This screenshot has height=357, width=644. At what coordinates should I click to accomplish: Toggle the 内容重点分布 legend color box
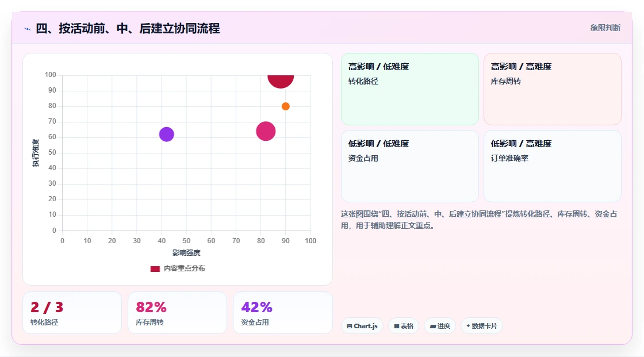coord(155,268)
